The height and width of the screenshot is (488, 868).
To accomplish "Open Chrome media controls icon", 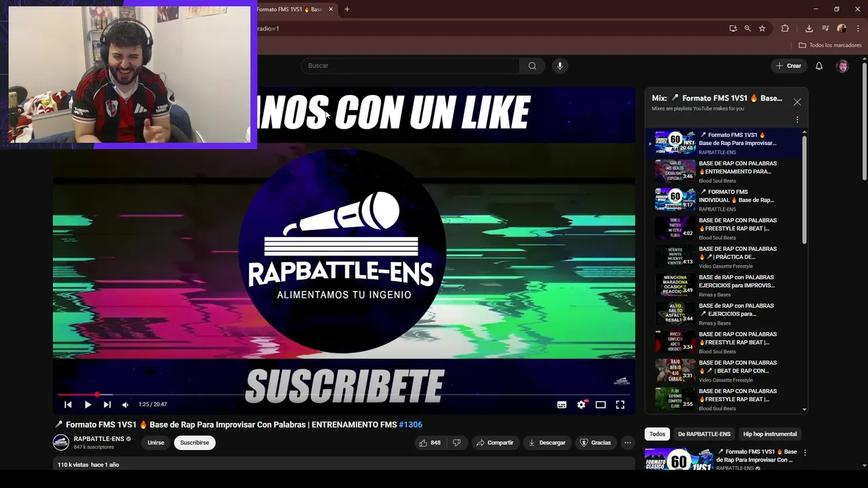I will 825,28.
